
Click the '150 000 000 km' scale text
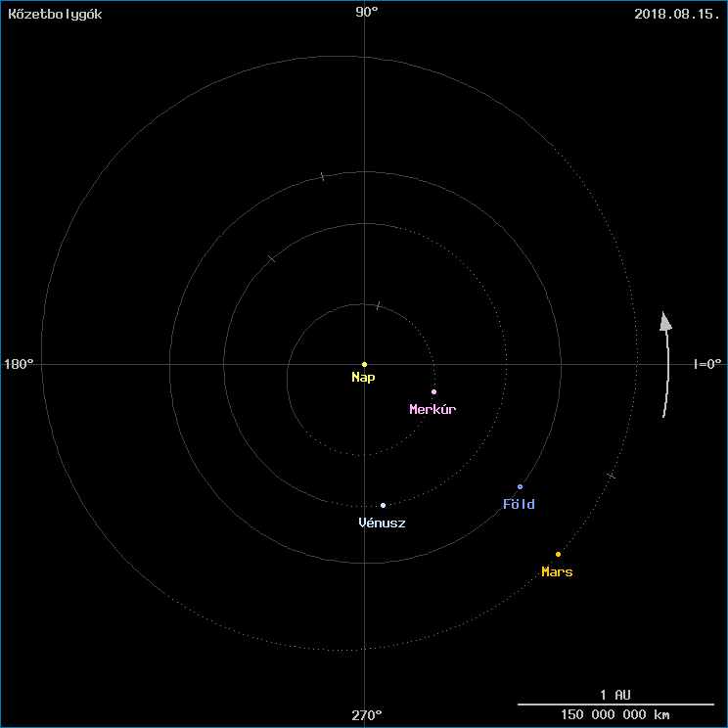pyautogui.click(x=615, y=714)
